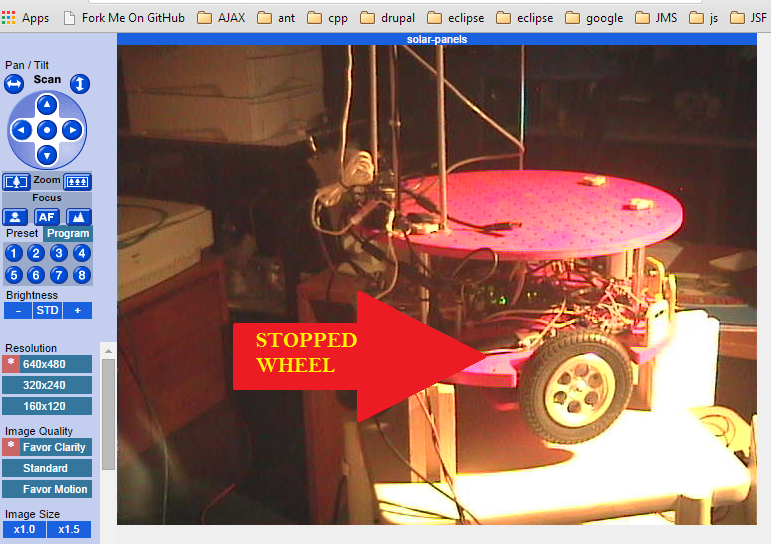Open JSF bookmark folder

748,18
